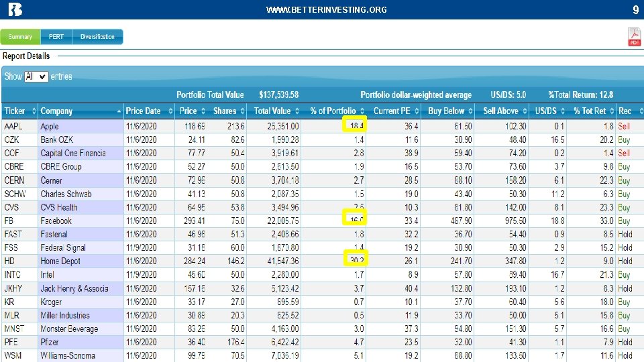Sort by Shares column header

[228, 111]
